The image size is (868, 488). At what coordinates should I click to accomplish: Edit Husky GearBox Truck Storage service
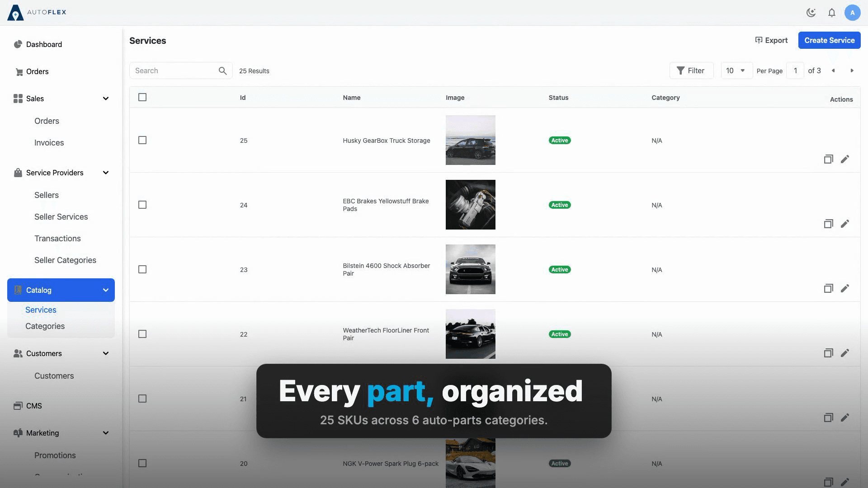[845, 159]
